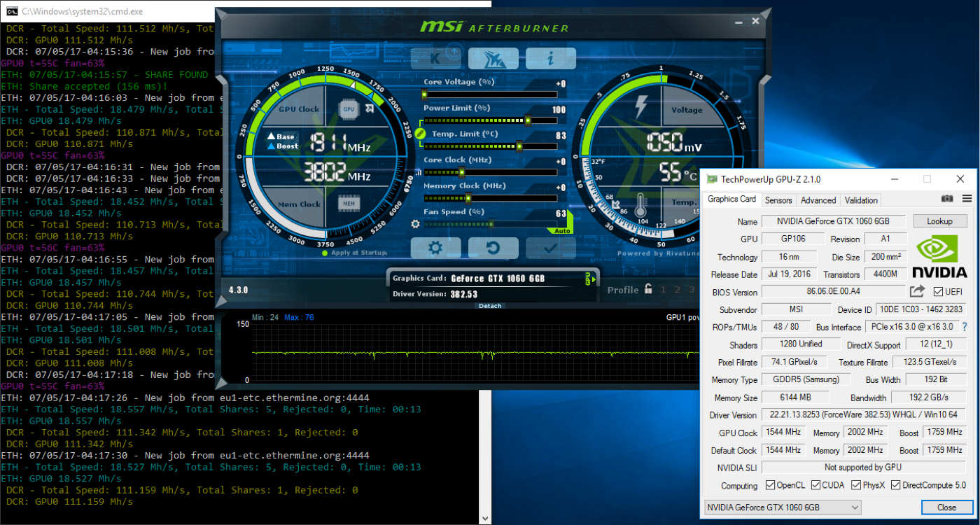The height and width of the screenshot is (525, 980).
Task: Click the 6144 MB Memory Size value
Action: click(796, 397)
